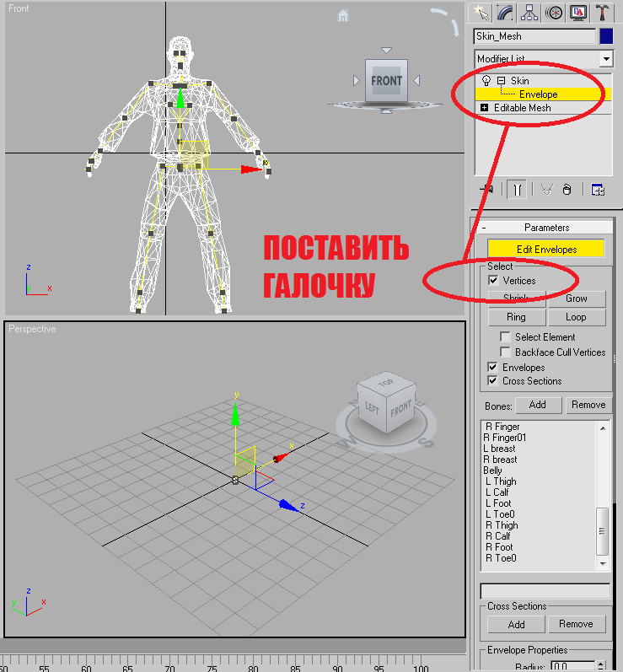The width and height of the screenshot is (623, 672).
Task: Click the bone name field below list
Action: 545,591
